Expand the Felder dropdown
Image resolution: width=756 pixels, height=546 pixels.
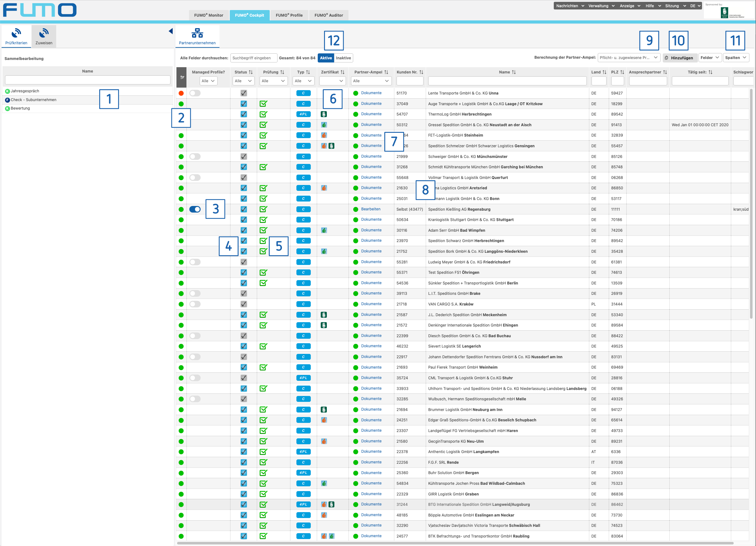tap(710, 58)
